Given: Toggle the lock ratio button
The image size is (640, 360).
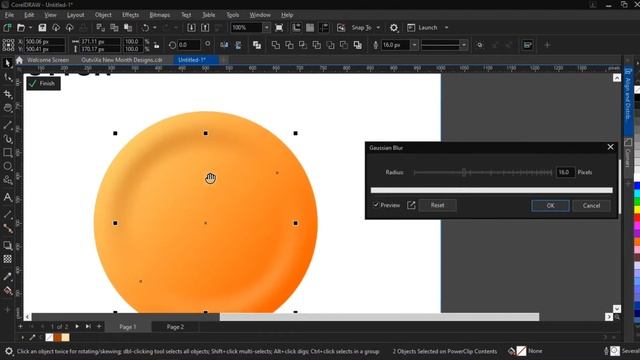Looking at the screenshot, I should point(156,45).
